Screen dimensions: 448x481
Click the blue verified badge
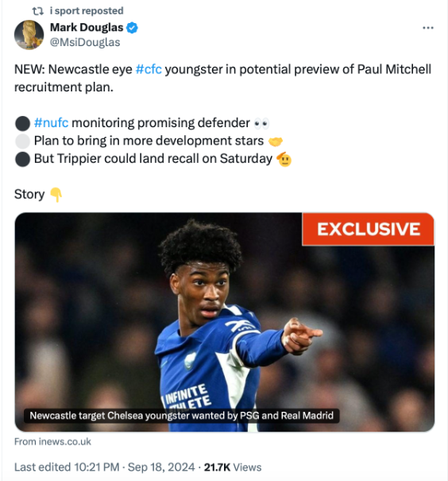click(132, 28)
